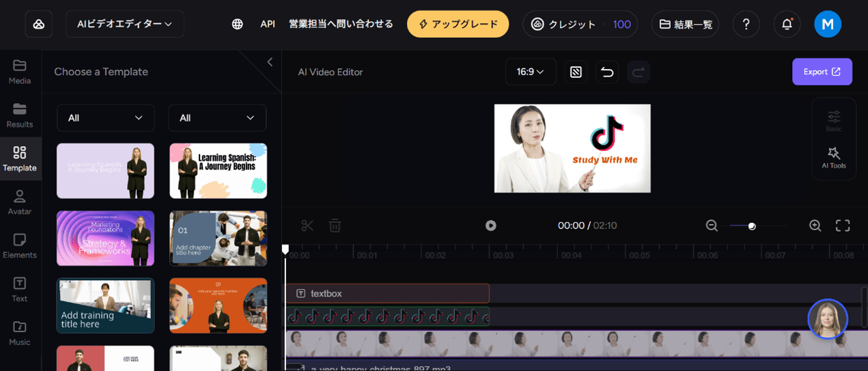Click the video preview canvas

pyautogui.click(x=572, y=148)
